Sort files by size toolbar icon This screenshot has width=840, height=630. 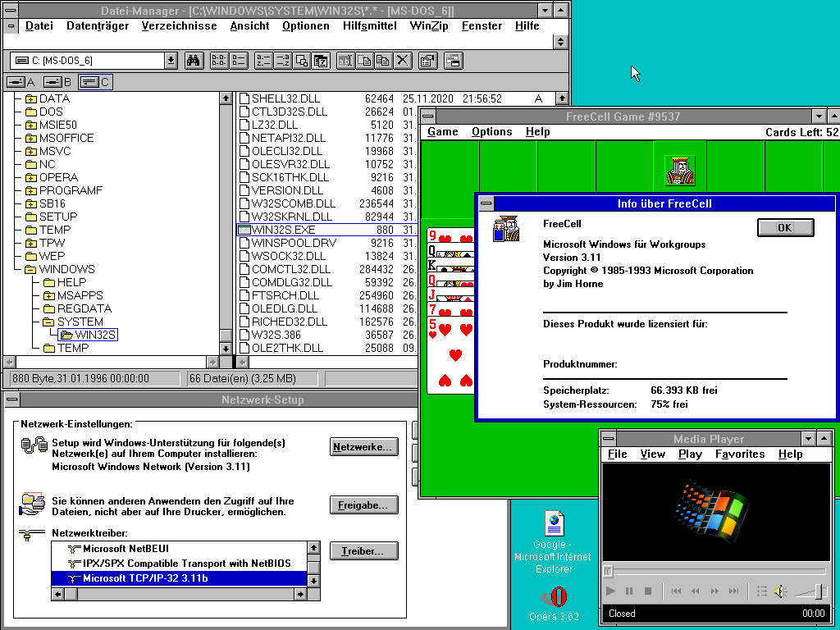click(302, 61)
